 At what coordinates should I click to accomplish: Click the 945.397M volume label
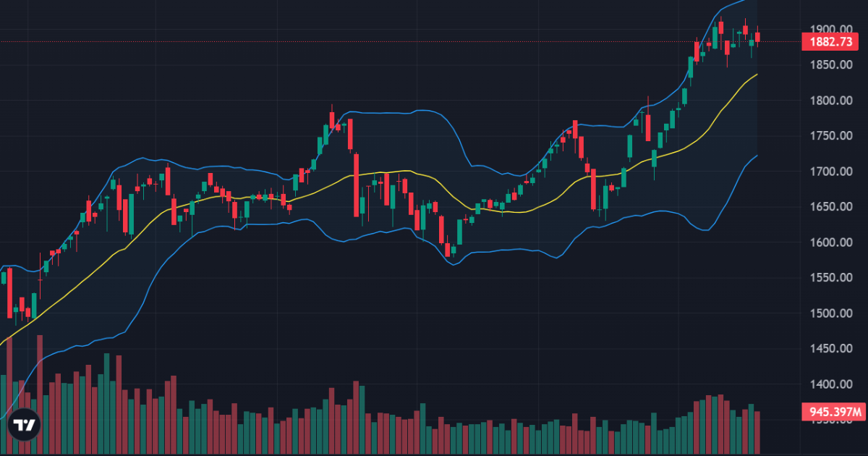pos(834,413)
